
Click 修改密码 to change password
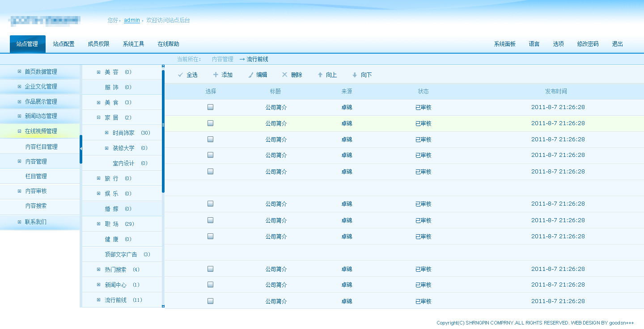tap(588, 44)
